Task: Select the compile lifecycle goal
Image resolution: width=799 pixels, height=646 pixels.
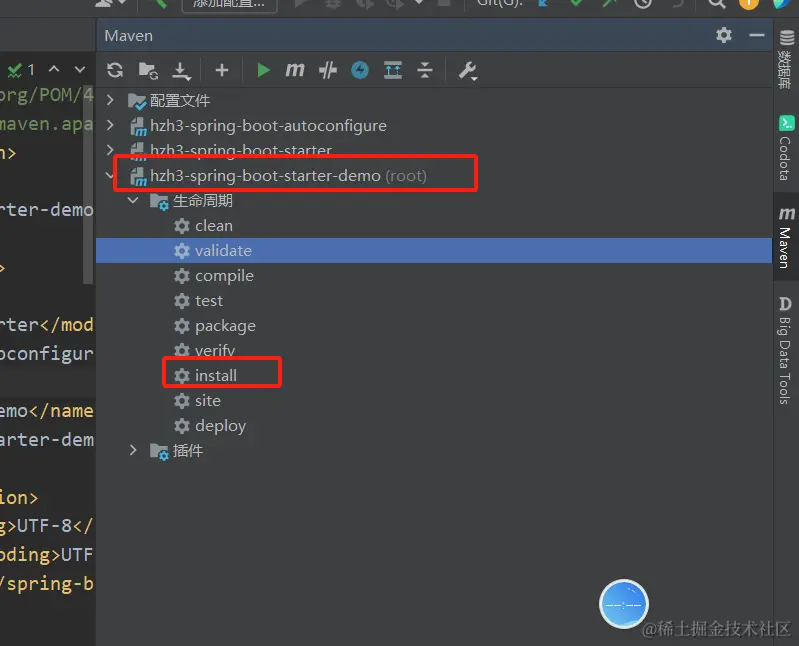Action: (214, 276)
